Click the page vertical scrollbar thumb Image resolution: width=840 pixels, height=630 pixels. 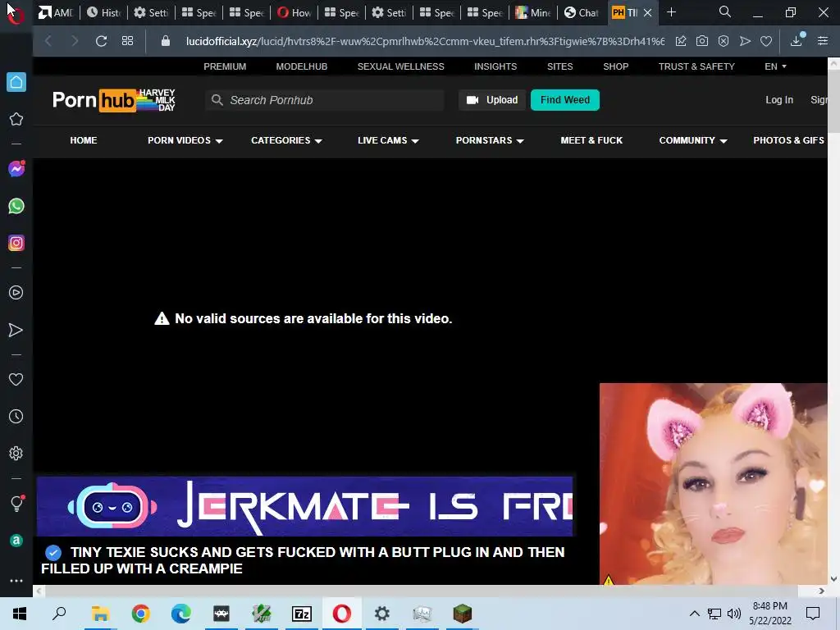(x=833, y=101)
